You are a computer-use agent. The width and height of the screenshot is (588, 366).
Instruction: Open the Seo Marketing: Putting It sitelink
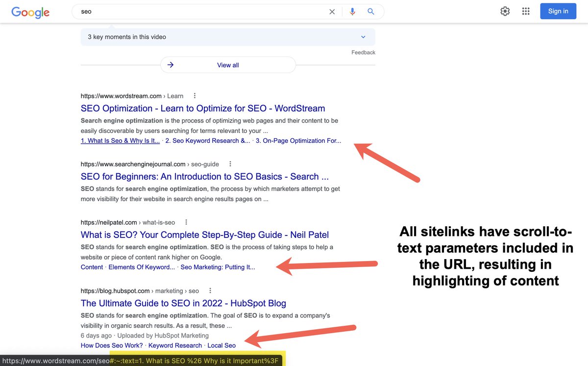(218, 267)
